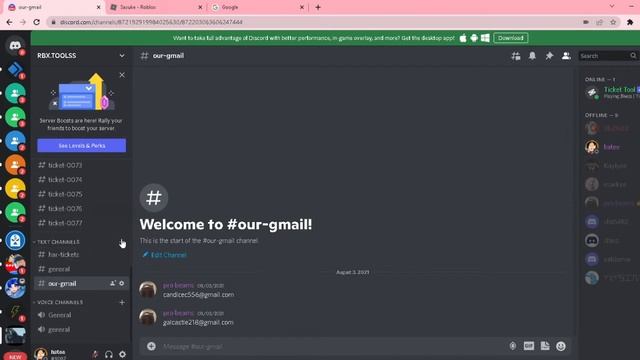The height and width of the screenshot is (360, 640).
Task: Toggle the member list icon
Action: [x=566, y=56]
